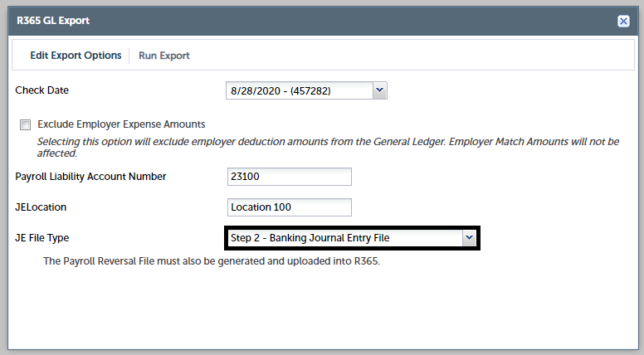Click the Check Date label
This screenshot has height=355, width=644.
coord(41,90)
